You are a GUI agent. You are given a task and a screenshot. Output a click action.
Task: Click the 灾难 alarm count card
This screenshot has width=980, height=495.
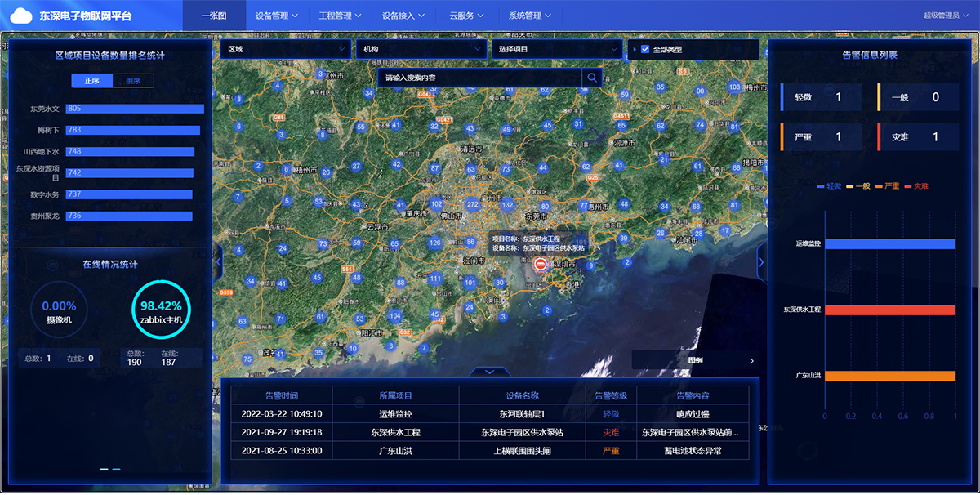pyautogui.click(x=918, y=137)
